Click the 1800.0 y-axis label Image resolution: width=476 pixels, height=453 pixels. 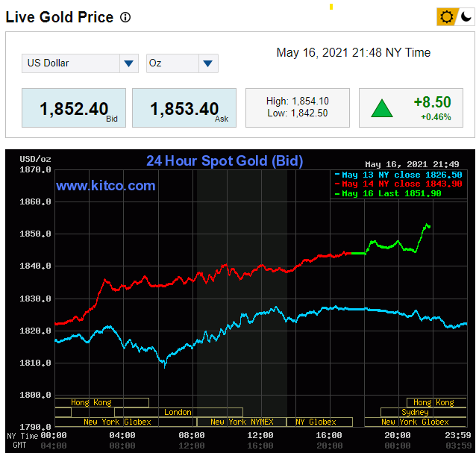[35, 395]
